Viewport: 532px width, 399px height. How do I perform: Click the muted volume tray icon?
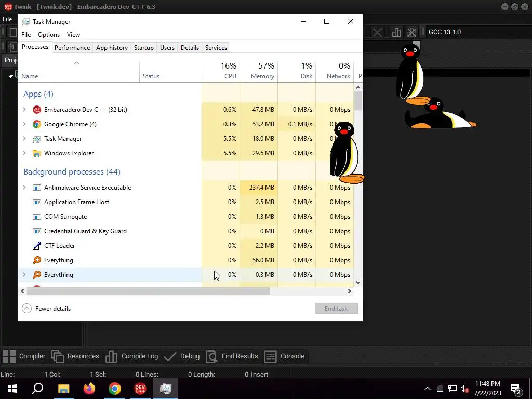(464, 389)
